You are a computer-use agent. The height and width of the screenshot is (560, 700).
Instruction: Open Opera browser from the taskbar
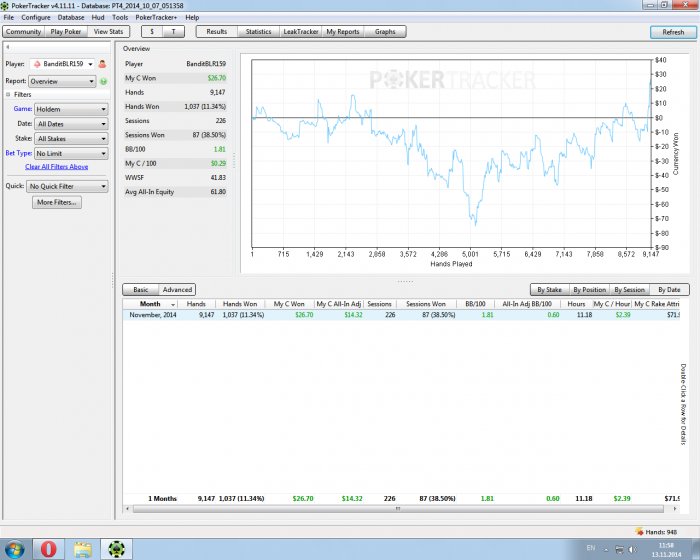(48, 548)
